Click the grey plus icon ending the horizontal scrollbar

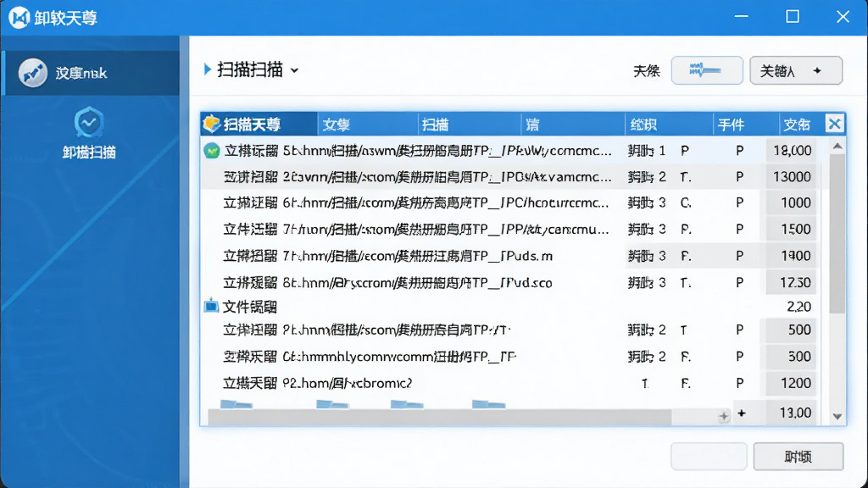pos(724,416)
